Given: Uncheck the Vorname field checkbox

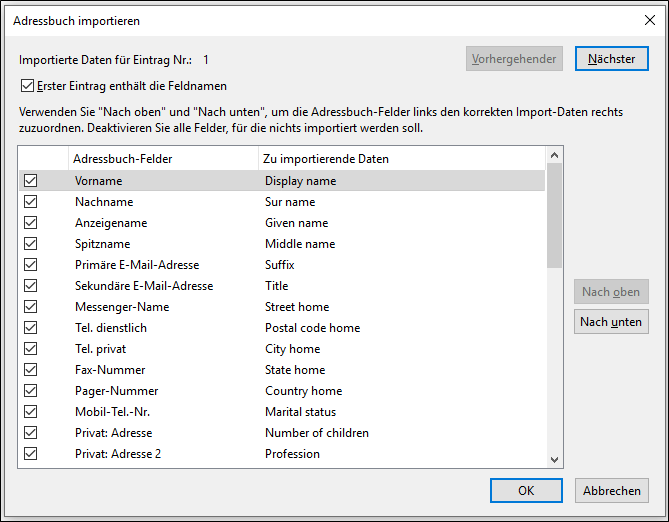Looking at the screenshot, I should (30, 181).
